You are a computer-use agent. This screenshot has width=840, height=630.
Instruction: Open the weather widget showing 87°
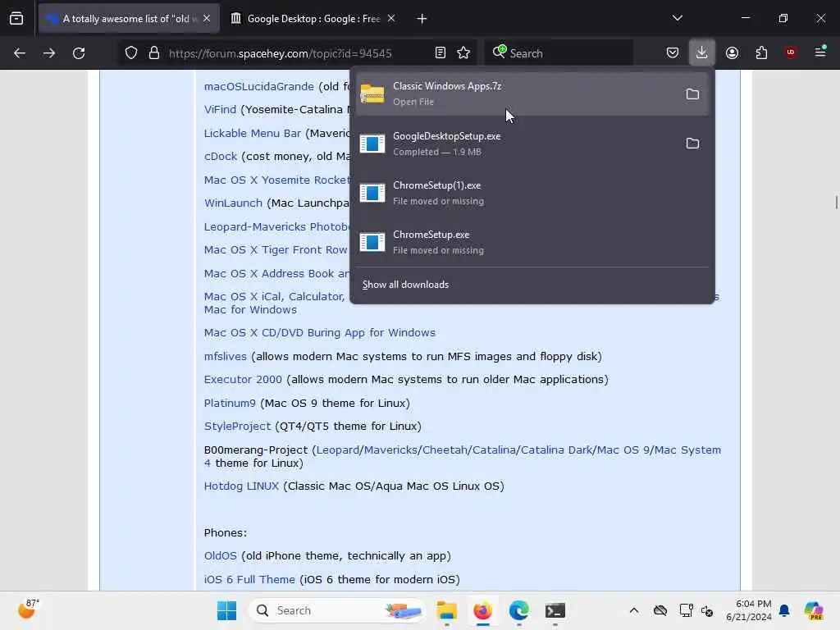click(x=29, y=609)
